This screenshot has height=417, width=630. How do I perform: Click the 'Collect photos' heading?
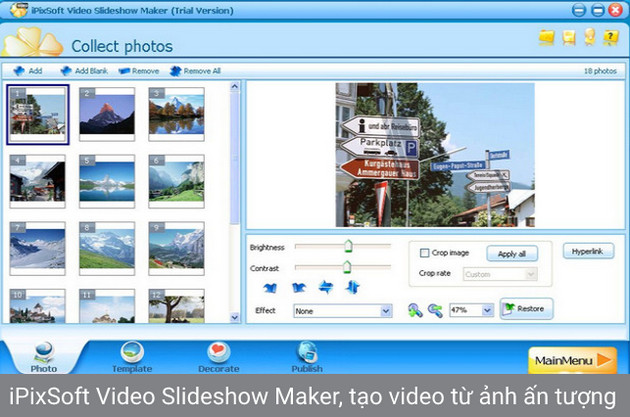pyautogui.click(x=122, y=46)
